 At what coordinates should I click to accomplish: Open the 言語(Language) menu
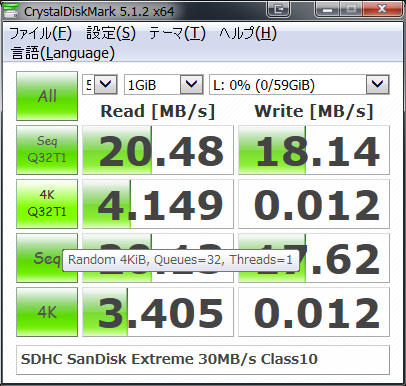click(x=63, y=53)
